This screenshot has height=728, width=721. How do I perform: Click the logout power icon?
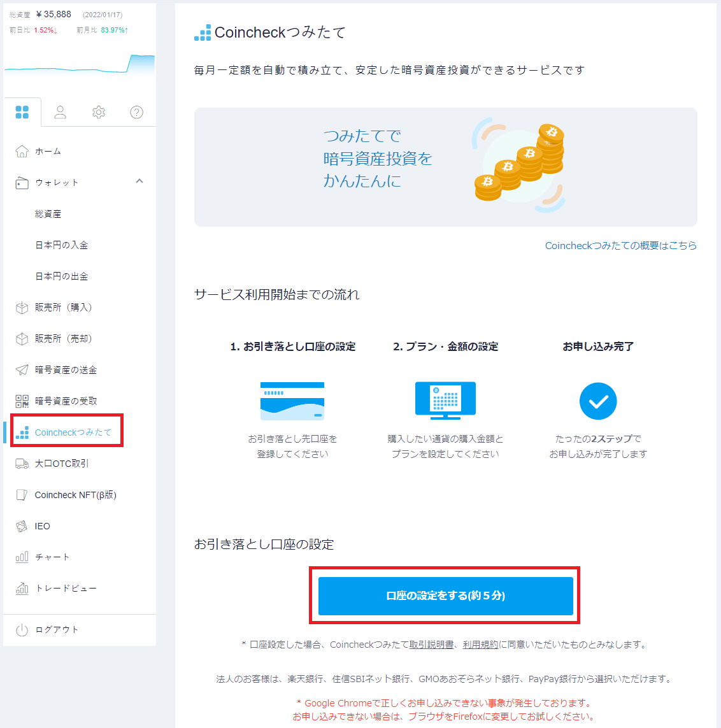tap(22, 630)
